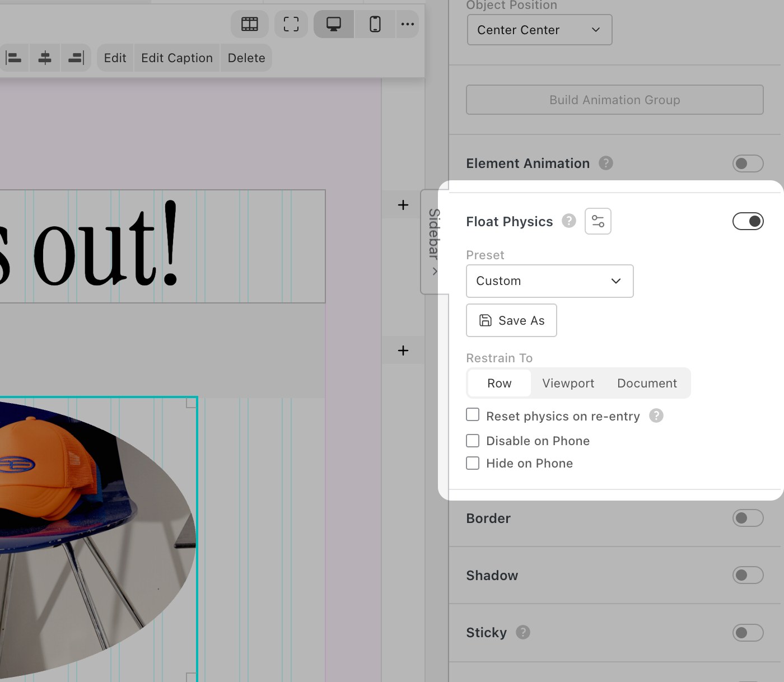Click the grid layout view icon
Viewport: 784px width, 682px height.
250,24
